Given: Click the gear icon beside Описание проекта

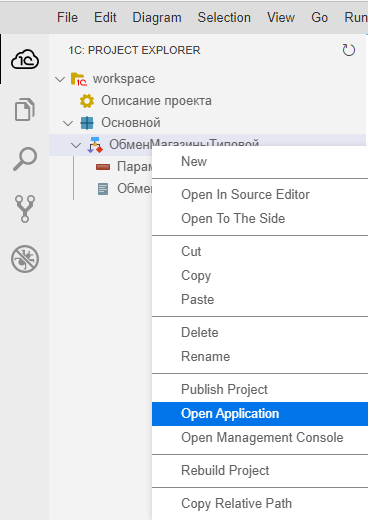Looking at the screenshot, I should point(87,101).
